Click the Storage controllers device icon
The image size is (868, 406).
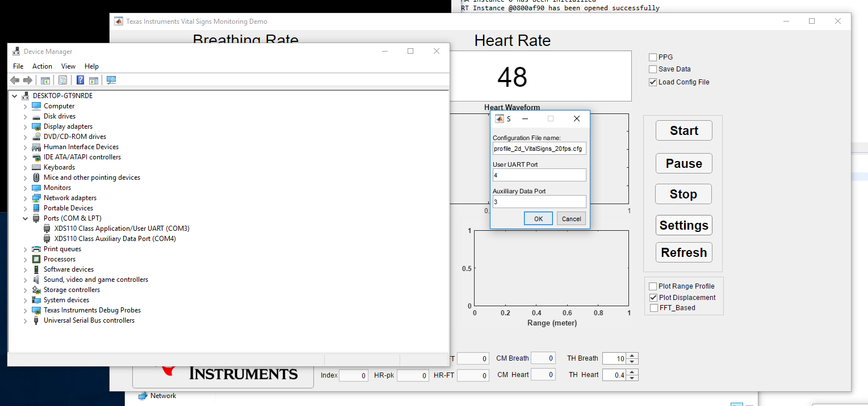click(36, 290)
